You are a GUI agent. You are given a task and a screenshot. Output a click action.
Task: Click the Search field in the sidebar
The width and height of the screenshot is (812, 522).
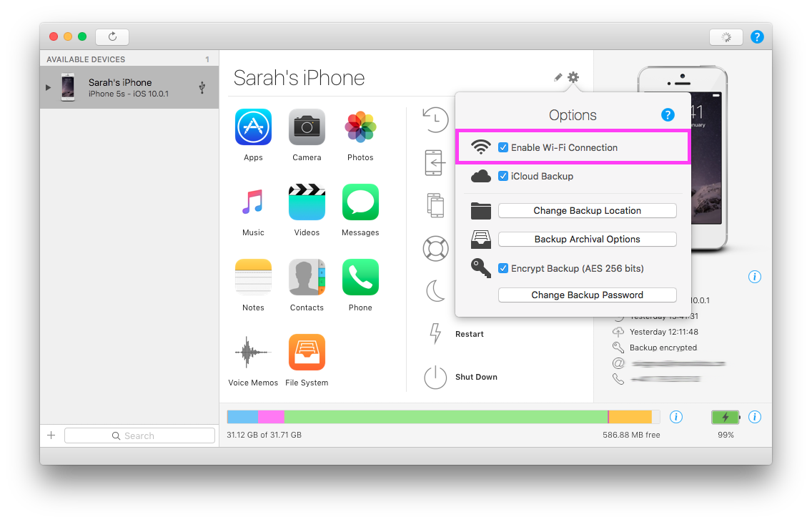tap(139, 435)
